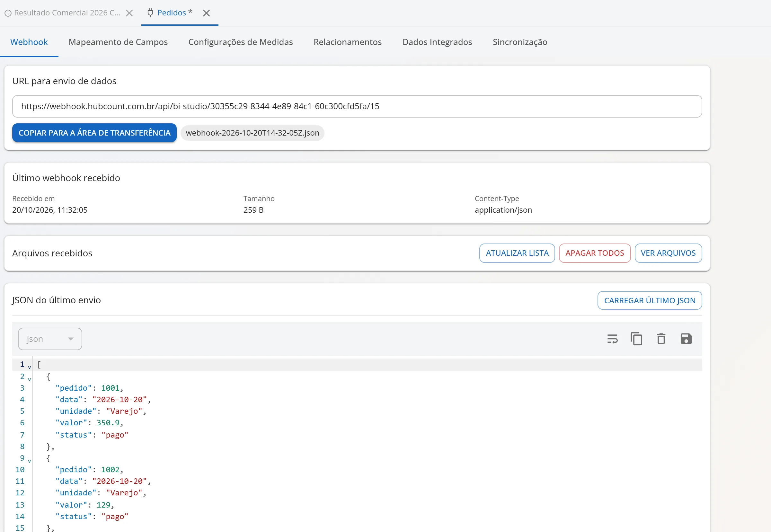Open Ver Arquivos button
Screen dimensions: 771x532
pyautogui.click(x=668, y=253)
